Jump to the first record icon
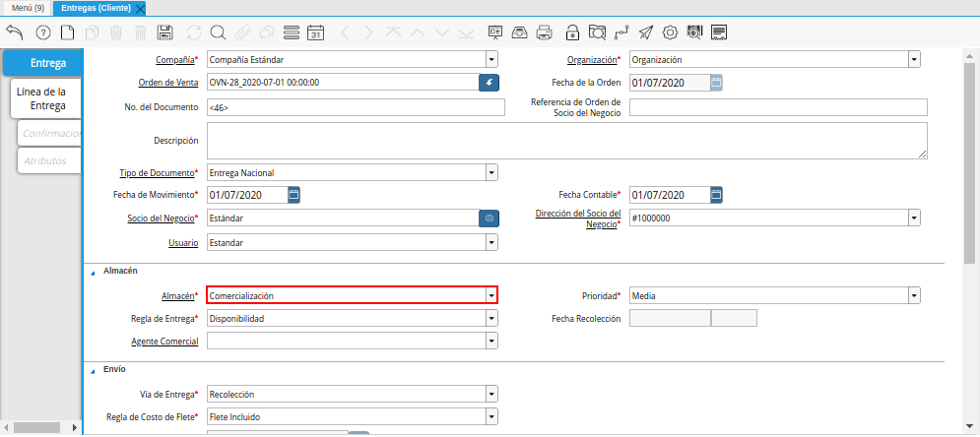This screenshot has width=980, height=437. [393, 32]
